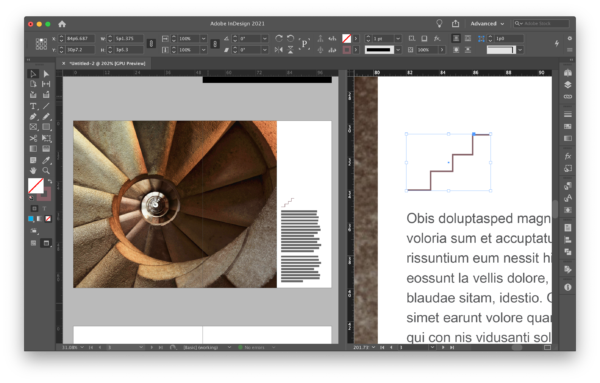Click stroke swatch in Control panel
This screenshot has height=383, width=600.
(347, 50)
